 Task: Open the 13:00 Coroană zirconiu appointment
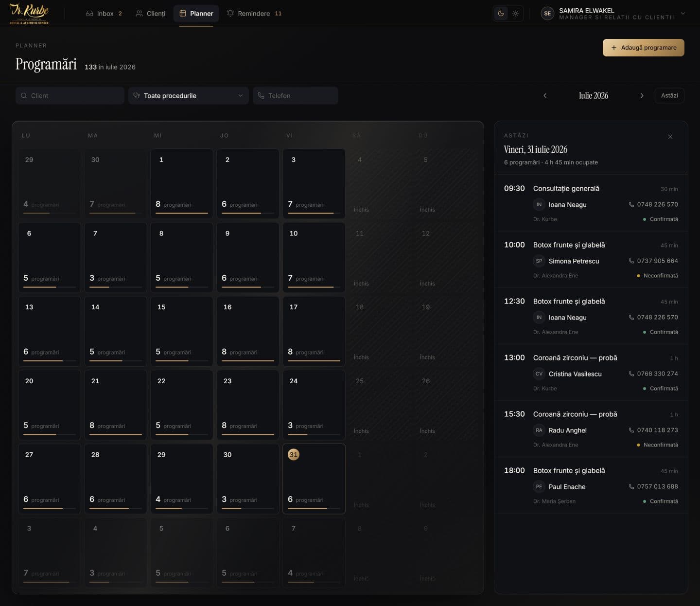tap(591, 373)
